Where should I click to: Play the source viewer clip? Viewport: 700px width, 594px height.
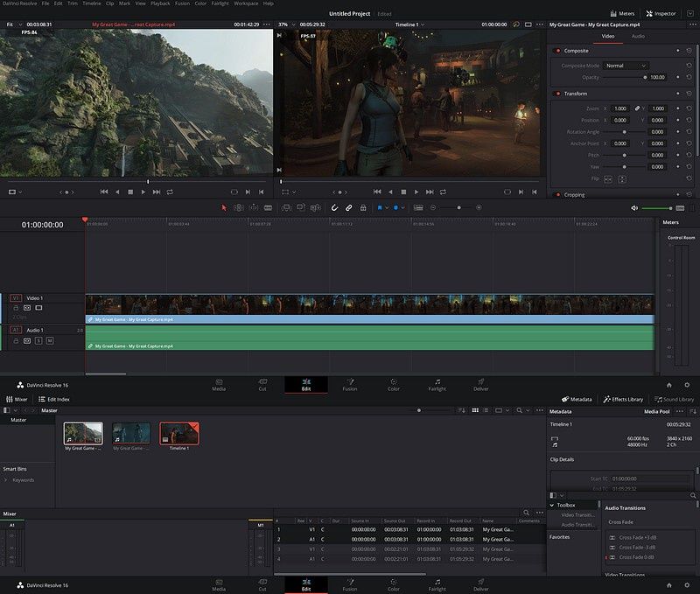(143, 192)
